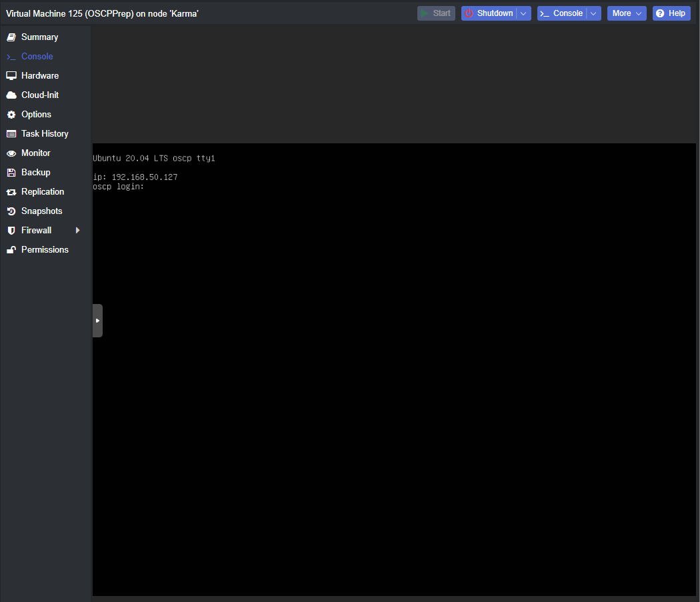
Task: Select the Hardware monitor icon
Action: [11, 76]
